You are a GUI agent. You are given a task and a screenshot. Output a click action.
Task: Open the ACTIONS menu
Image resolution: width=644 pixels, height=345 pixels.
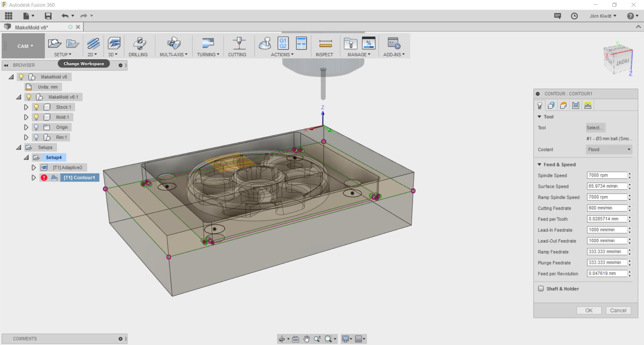[282, 54]
